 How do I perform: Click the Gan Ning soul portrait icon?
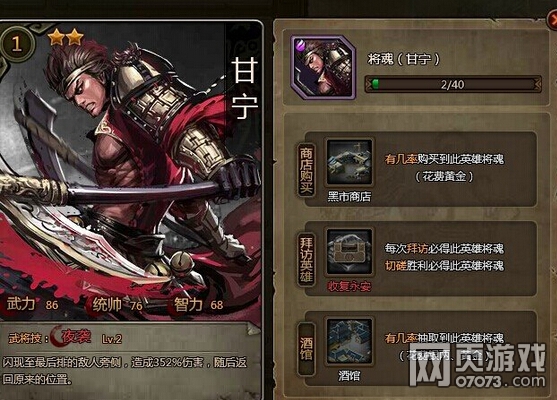(323, 67)
